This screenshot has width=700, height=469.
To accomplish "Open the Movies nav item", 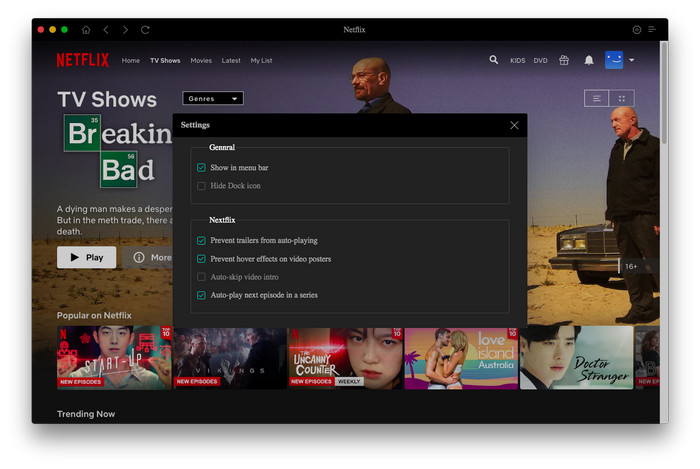I will point(201,60).
